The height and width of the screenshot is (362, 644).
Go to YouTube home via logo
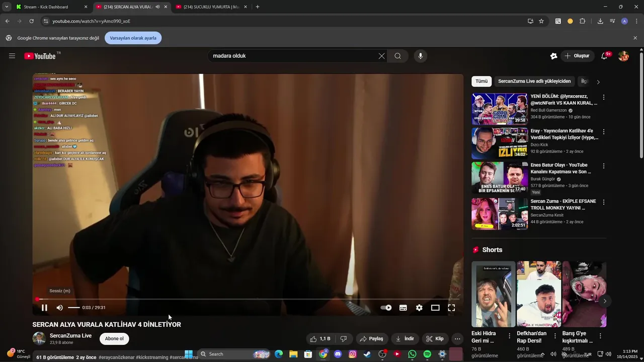(x=40, y=56)
